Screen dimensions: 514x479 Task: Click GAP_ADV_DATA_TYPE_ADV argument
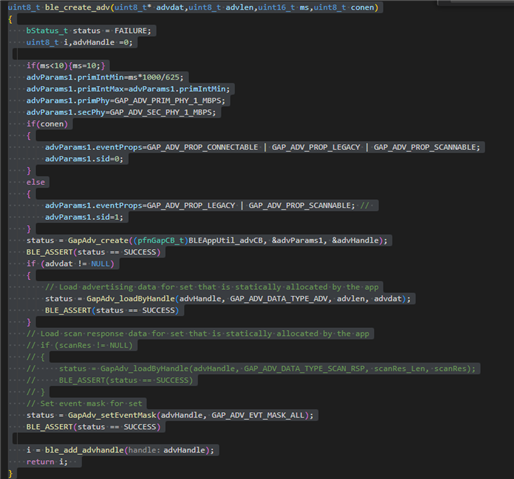coord(279,299)
